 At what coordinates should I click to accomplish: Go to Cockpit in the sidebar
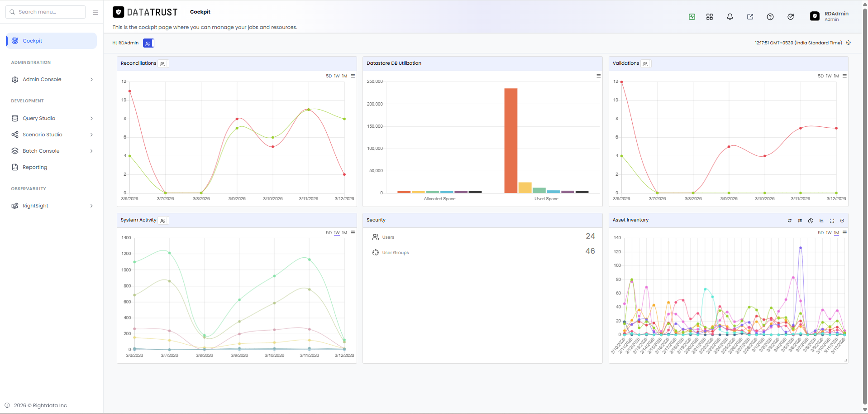coord(52,41)
